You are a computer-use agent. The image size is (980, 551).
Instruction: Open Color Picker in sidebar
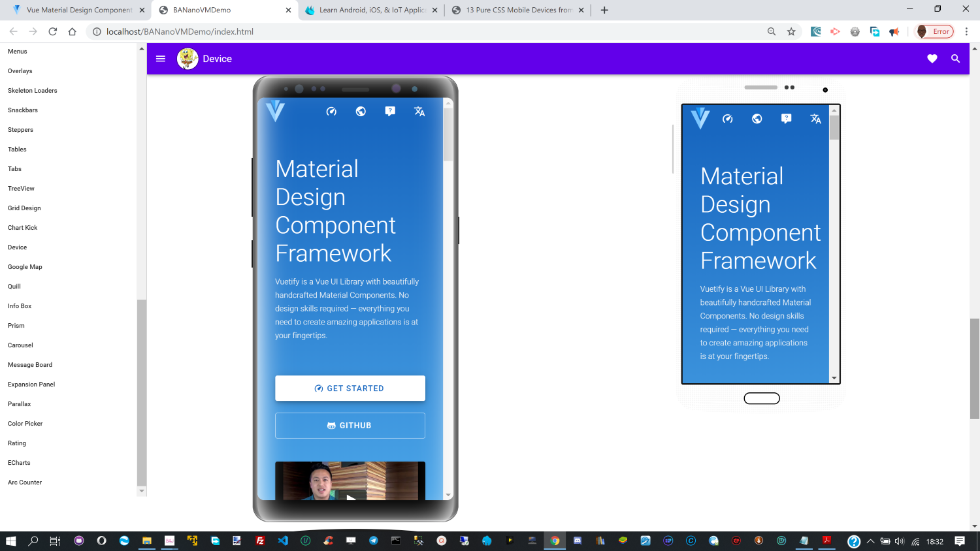[x=25, y=424]
